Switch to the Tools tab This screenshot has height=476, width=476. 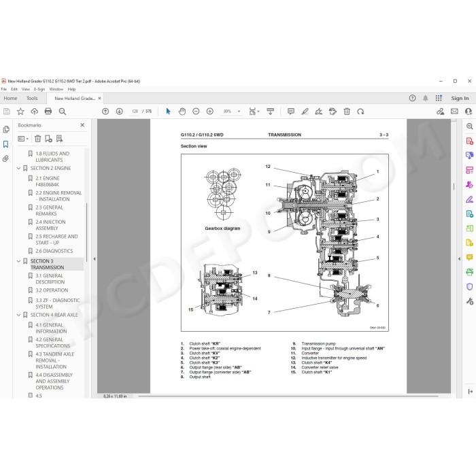(x=32, y=99)
